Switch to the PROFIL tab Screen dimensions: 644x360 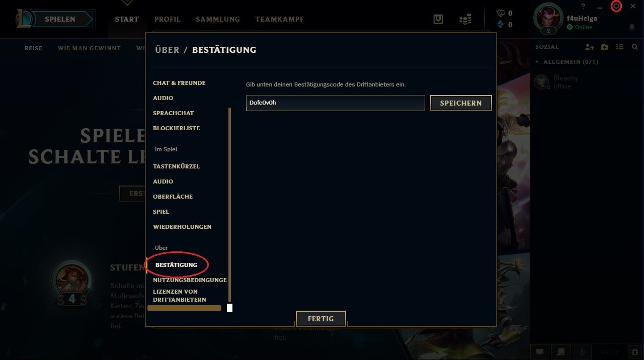[168, 19]
